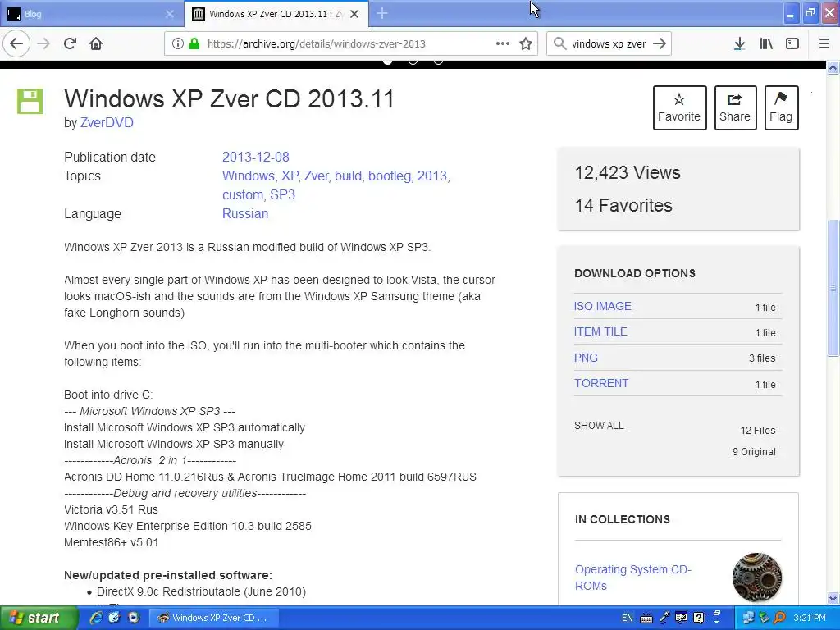The image size is (840, 630).
Task: Click the language bar help question icon
Action: [698, 618]
